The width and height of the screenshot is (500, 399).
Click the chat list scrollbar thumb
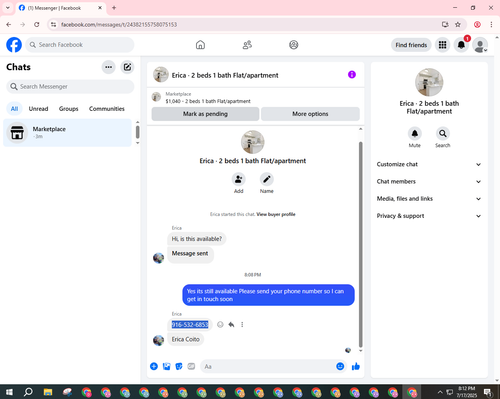[137, 132]
